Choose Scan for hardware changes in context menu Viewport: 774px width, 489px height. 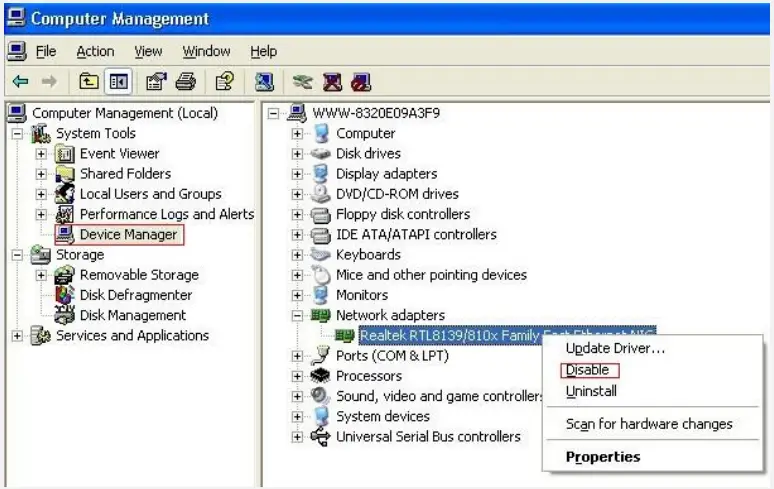[x=649, y=424]
